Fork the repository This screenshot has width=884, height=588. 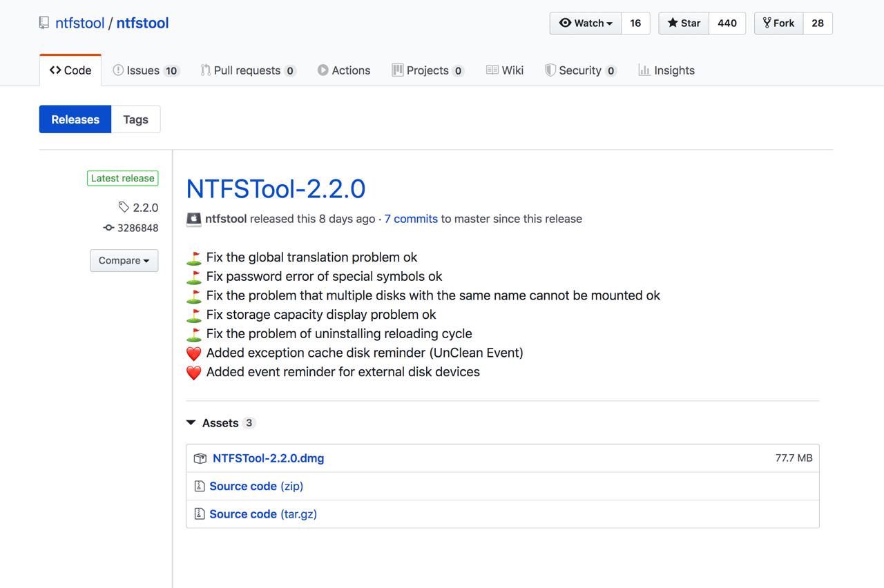(779, 23)
